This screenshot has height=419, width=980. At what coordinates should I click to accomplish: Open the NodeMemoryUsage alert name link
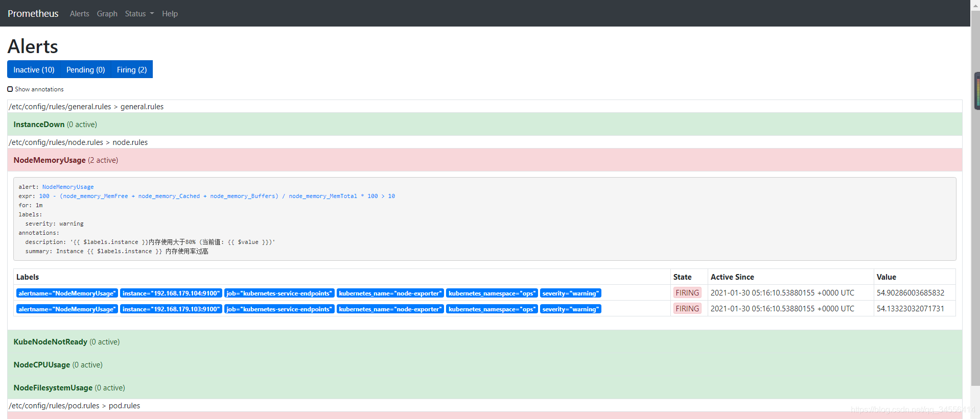(68, 187)
